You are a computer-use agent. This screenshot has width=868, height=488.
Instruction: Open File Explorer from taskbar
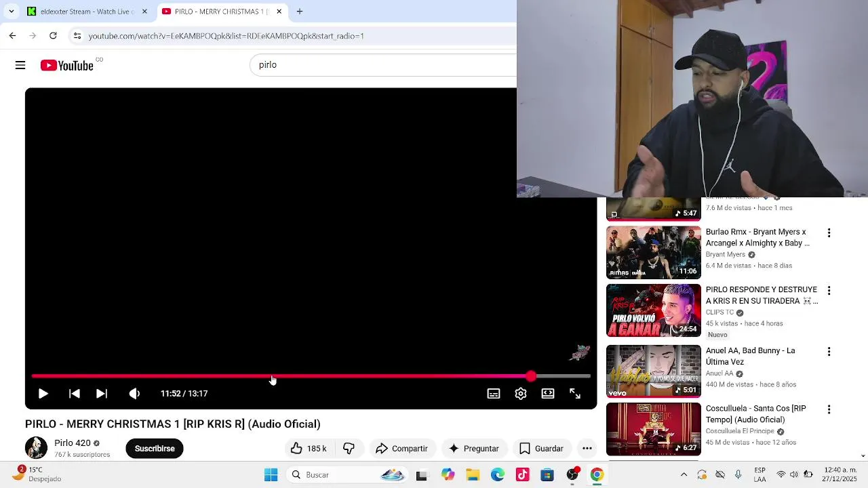click(473, 474)
